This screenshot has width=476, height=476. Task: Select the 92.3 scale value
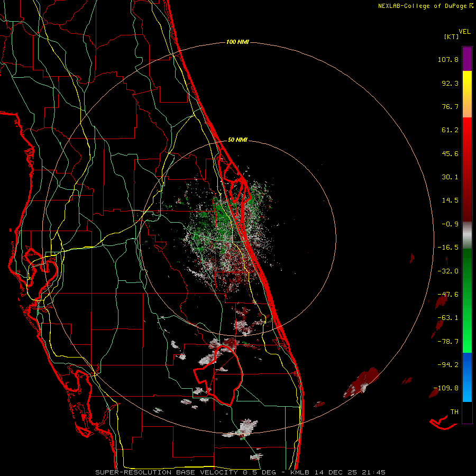tap(450, 83)
